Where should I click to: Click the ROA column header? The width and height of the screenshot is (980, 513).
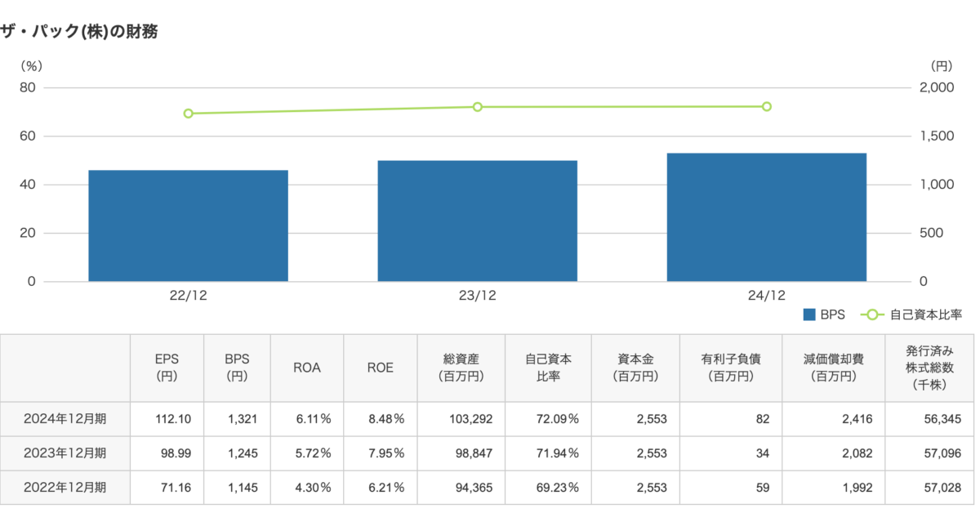[306, 368]
